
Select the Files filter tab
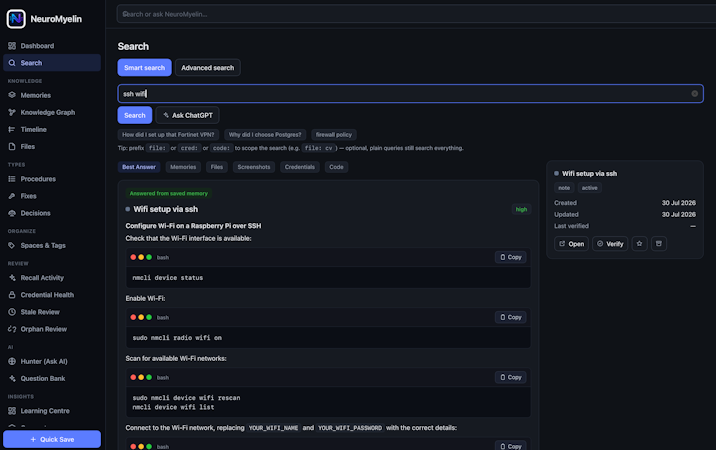[217, 167]
